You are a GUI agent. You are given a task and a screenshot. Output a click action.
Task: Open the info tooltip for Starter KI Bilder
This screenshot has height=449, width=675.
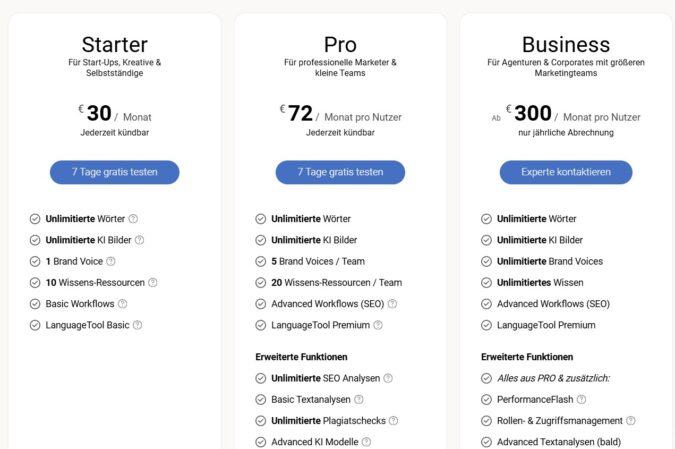click(x=140, y=240)
